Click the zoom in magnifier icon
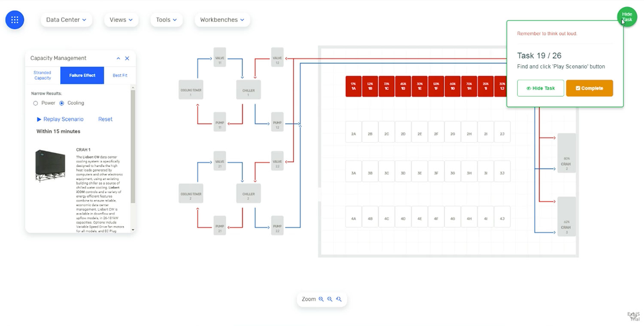 (321, 299)
